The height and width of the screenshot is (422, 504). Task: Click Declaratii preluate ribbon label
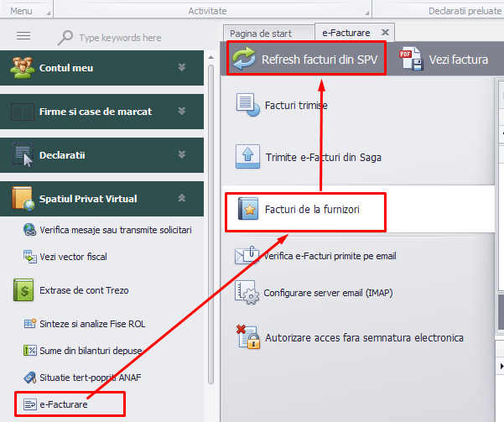465,11
